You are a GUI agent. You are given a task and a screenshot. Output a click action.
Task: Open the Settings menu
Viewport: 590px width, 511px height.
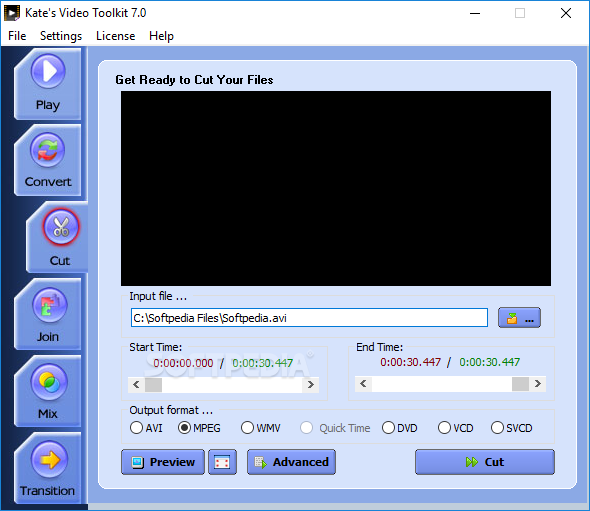pyautogui.click(x=61, y=36)
